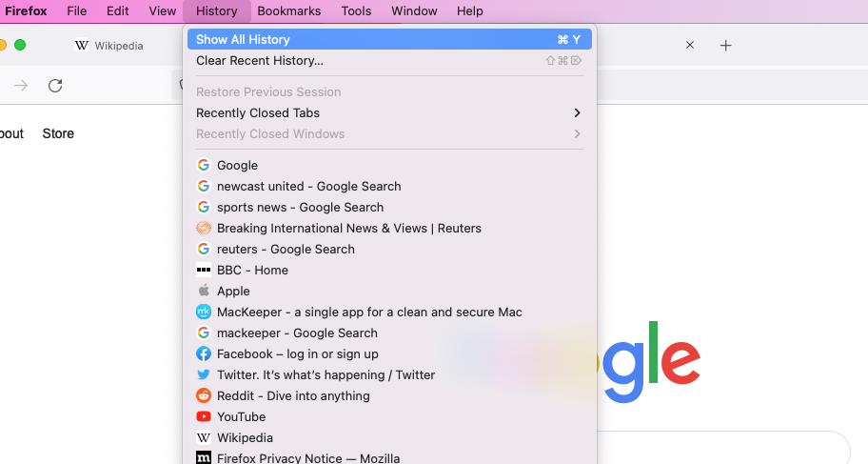Open 'newcast united - Google Search' entry
The height and width of the screenshot is (464, 868).
tap(389, 186)
